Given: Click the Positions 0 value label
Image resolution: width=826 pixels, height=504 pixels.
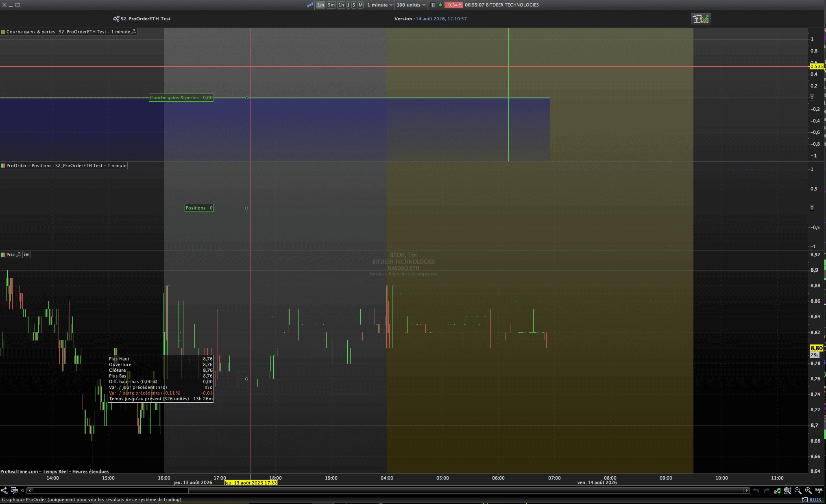Looking at the screenshot, I should pos(199,208).
